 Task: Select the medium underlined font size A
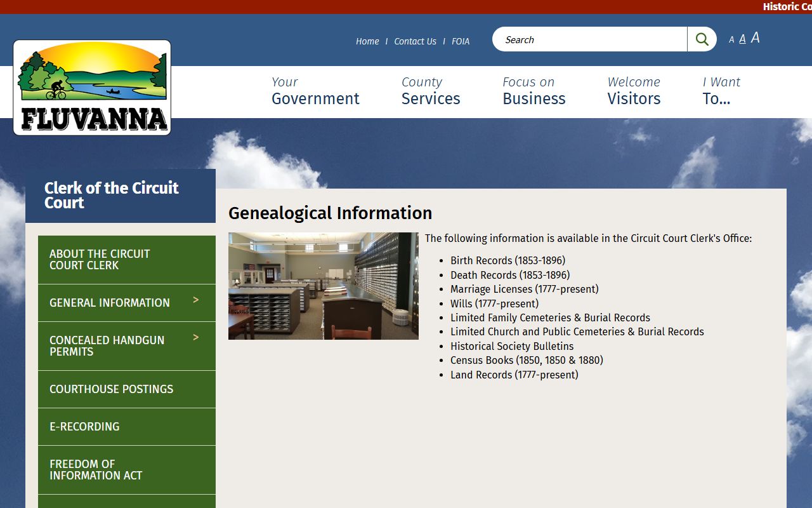[742, 39]
